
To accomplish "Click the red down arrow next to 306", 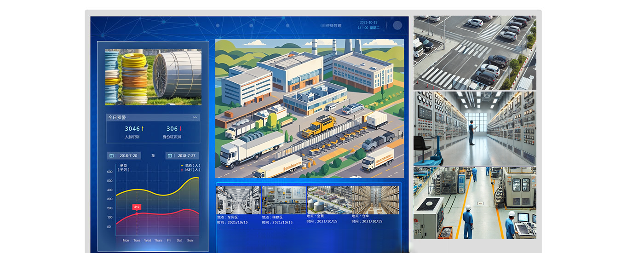I will click(x=181, y=129).
